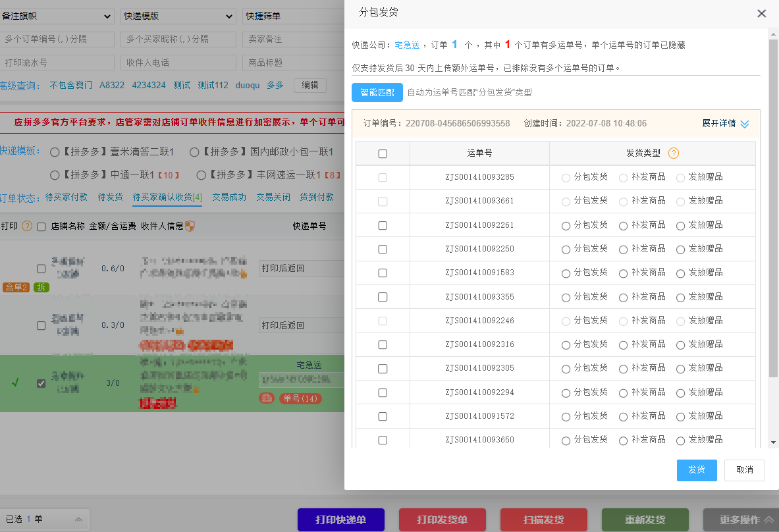
Task: Select 发放赠品 for waybill ZJS001410092305
Action: [x=681, y=369]
